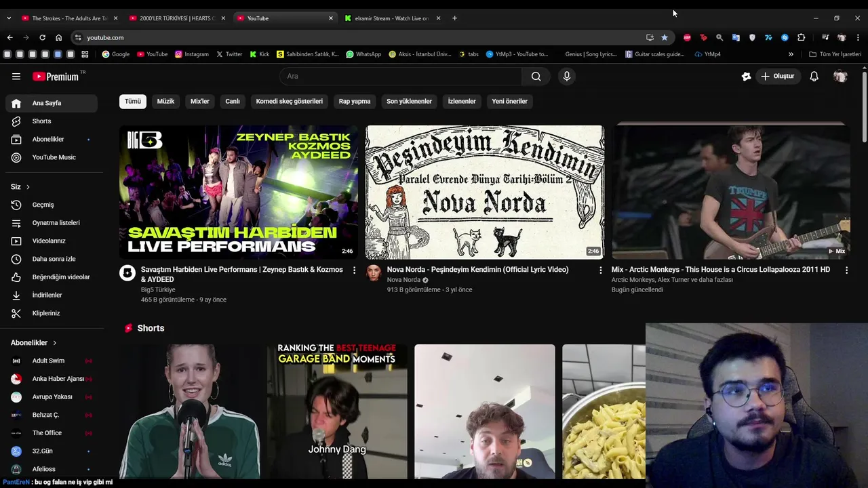Open Geçmiş history
The image size is (868, 488).
tap(52, 205)
